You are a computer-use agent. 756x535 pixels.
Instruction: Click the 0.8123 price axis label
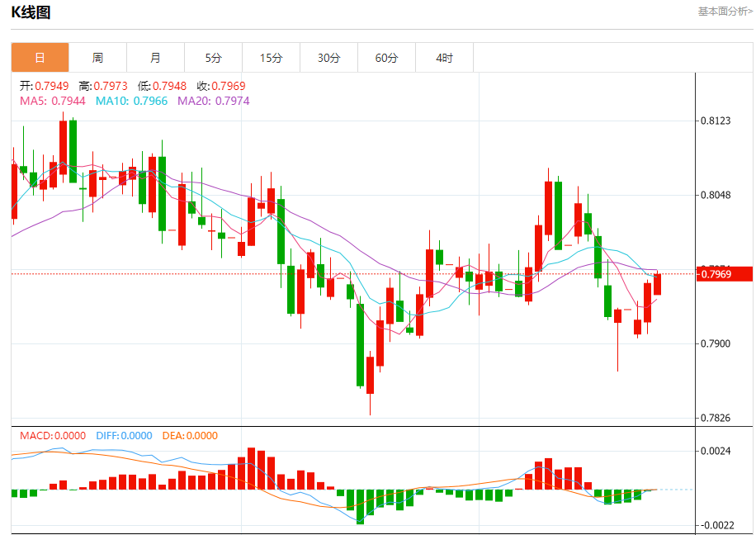(x=716, y=121)
